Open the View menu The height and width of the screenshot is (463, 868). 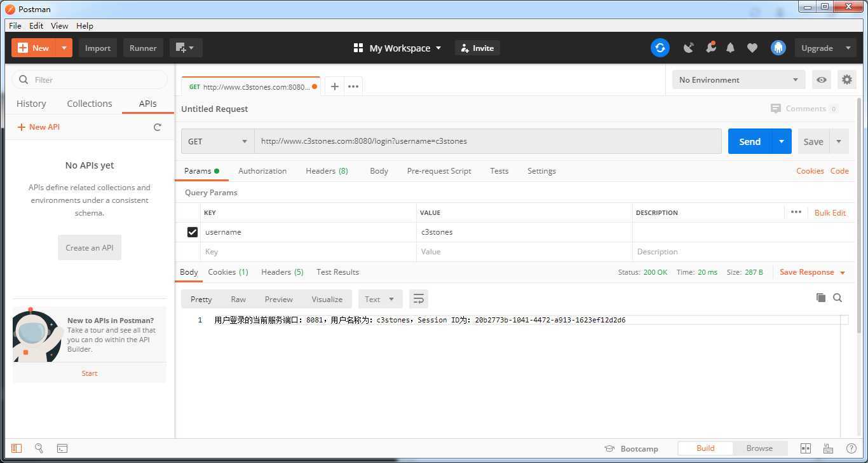pyautogui.click(x=59, y=25)
